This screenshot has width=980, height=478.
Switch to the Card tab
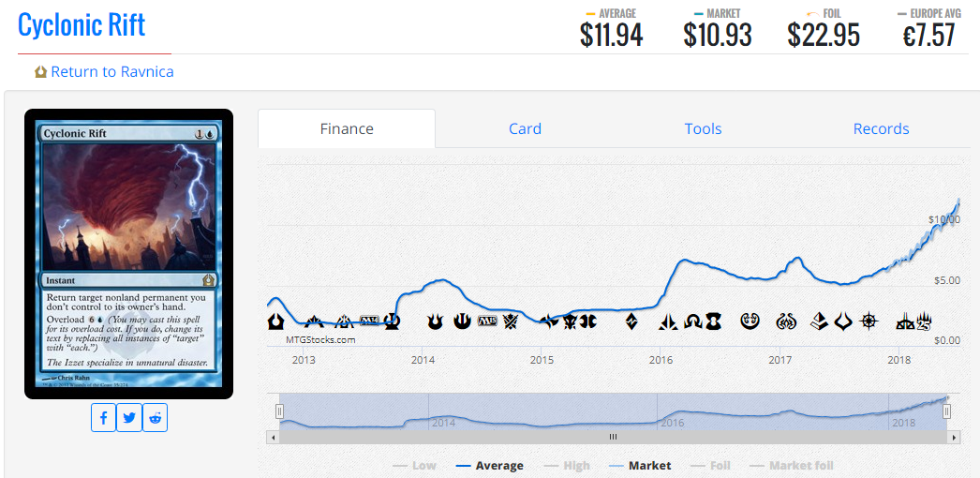click(525, 128)
